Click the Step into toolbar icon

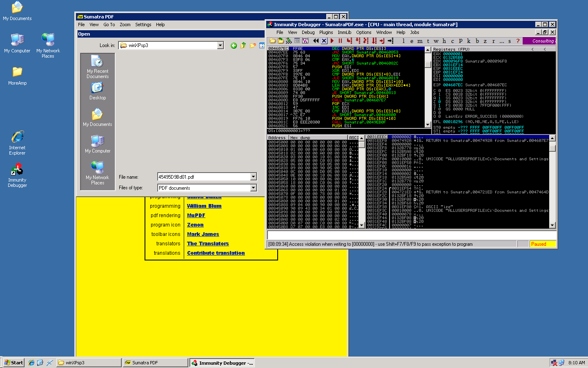pyautogui.click(x=350, y=41)
